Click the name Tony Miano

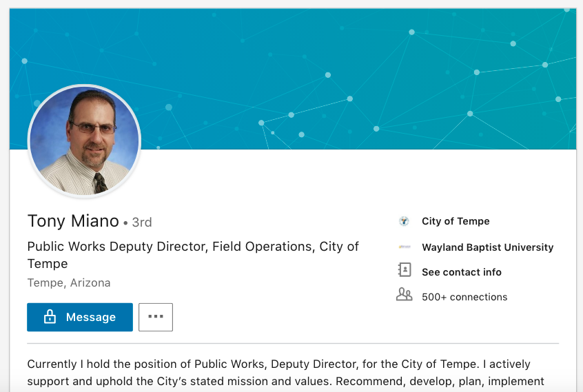coord(73,221)
